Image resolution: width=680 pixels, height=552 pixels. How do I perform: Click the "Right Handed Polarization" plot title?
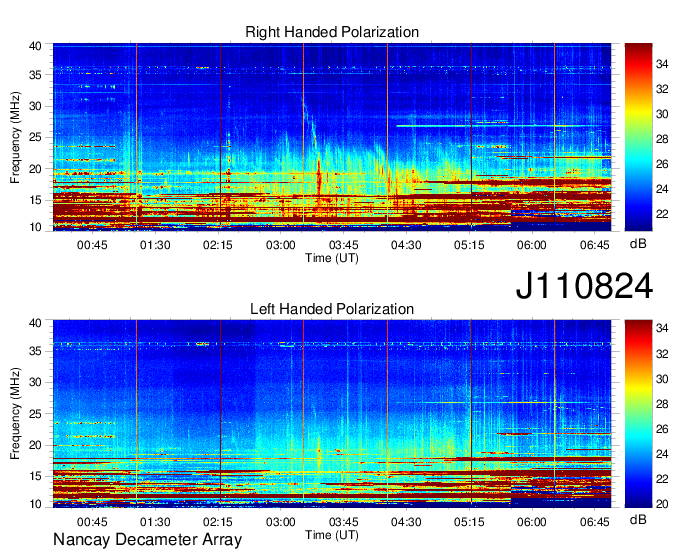[x=332, y=32]
